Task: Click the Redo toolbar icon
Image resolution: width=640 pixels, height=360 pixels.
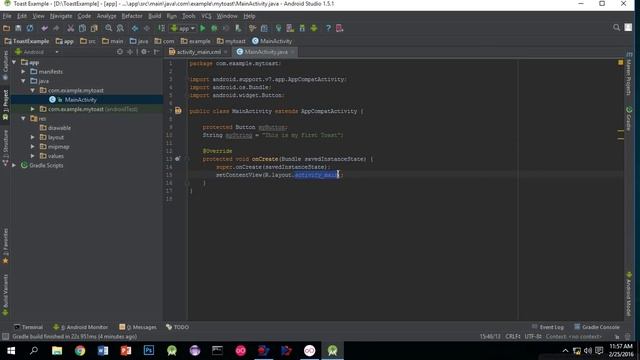Action: pyautogui.click(x=56, y=28)
